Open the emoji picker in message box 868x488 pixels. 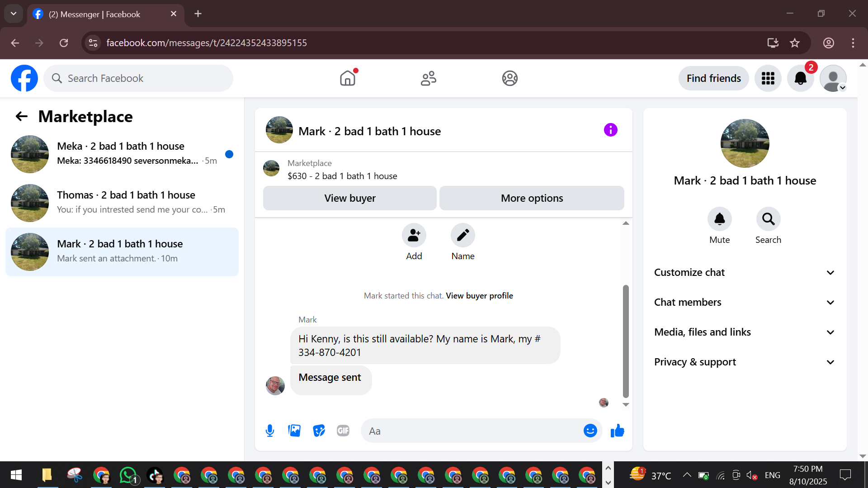pyautogui.click(x=590, y=431)
